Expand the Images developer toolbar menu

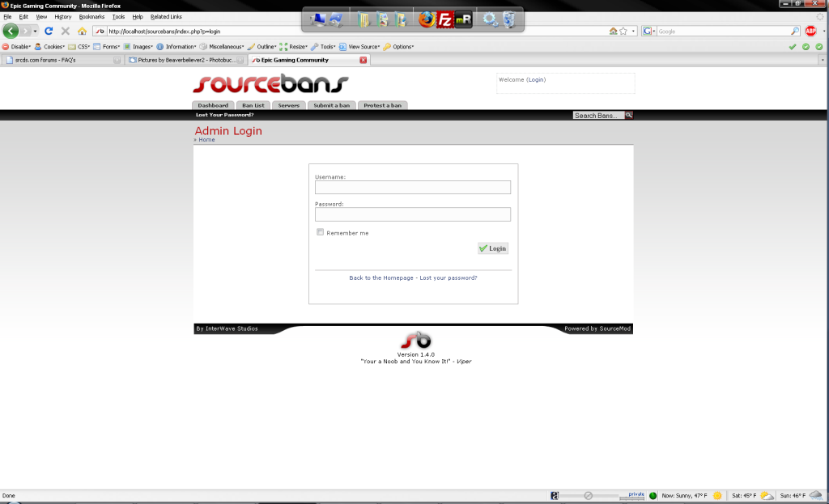pyautogui.click(x=138, y=46)
